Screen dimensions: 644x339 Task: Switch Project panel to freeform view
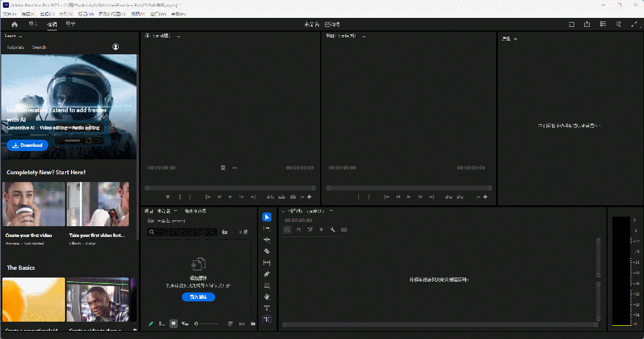(x=185, y=324)
